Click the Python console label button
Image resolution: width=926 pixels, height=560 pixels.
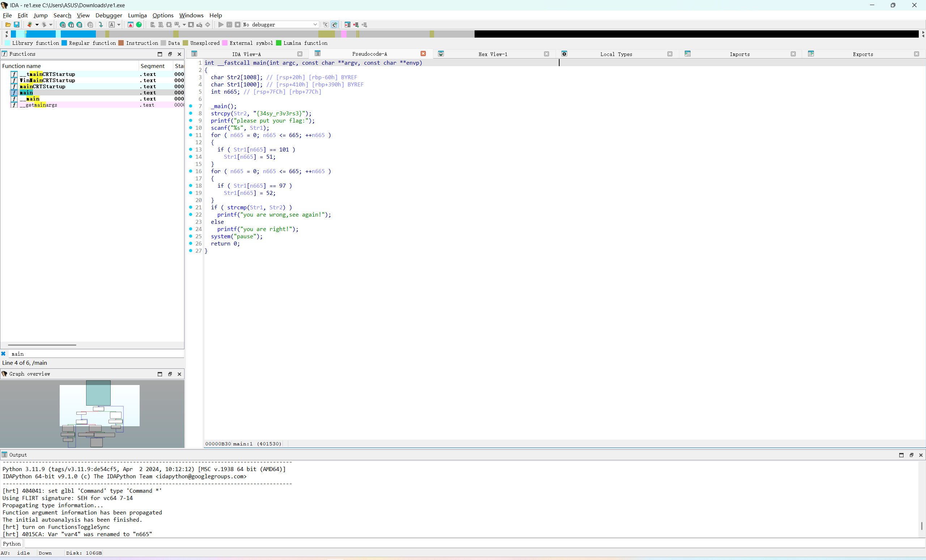click(x=12, y=543)
